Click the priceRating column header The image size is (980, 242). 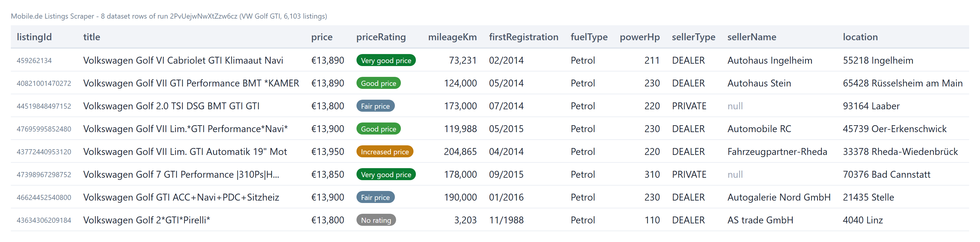(381, 37)
